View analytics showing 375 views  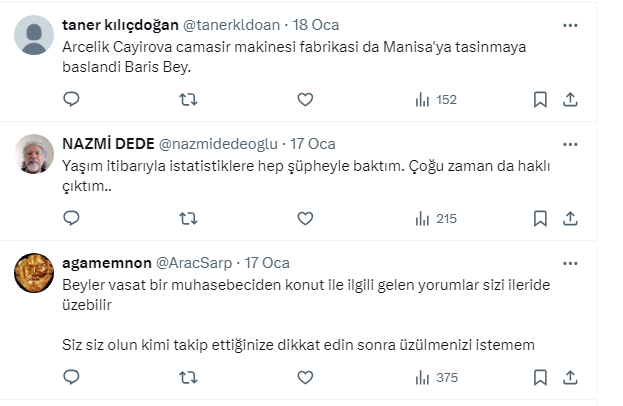(435, 377)
